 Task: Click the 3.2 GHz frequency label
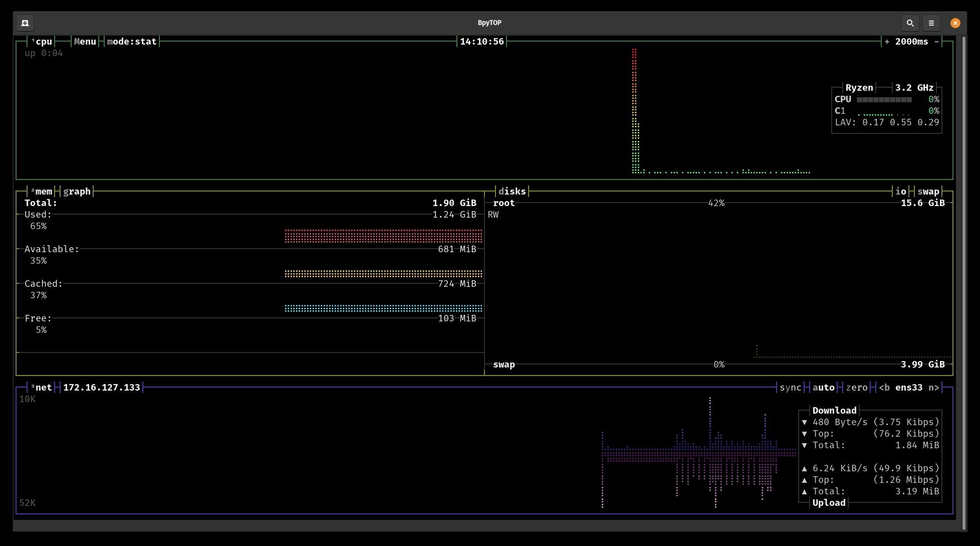[914, 88]
